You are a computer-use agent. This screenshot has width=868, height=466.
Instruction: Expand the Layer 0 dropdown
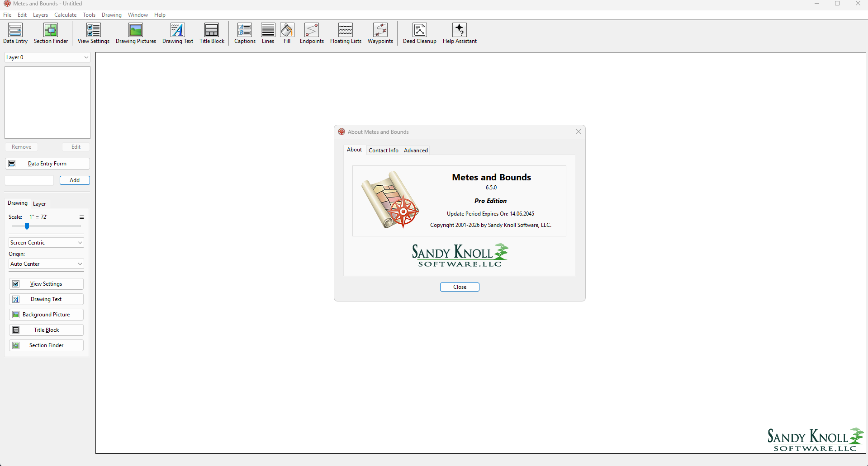click(x=47, y=57)
